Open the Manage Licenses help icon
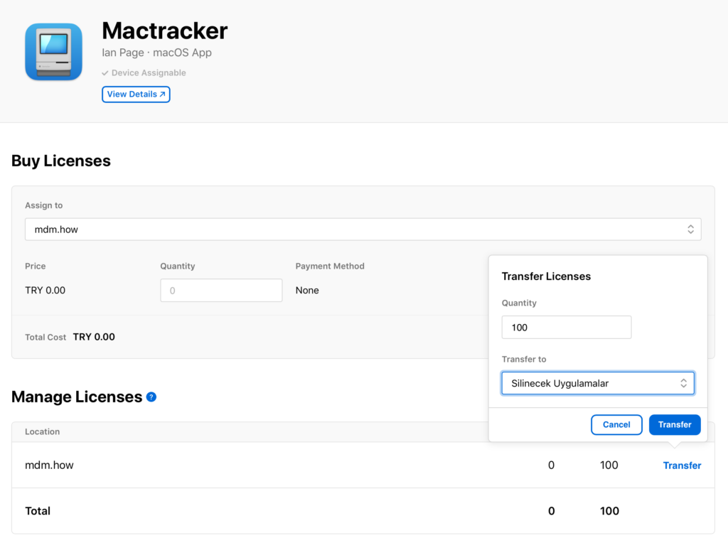The image size is (728, 560). tap(151, 397)
